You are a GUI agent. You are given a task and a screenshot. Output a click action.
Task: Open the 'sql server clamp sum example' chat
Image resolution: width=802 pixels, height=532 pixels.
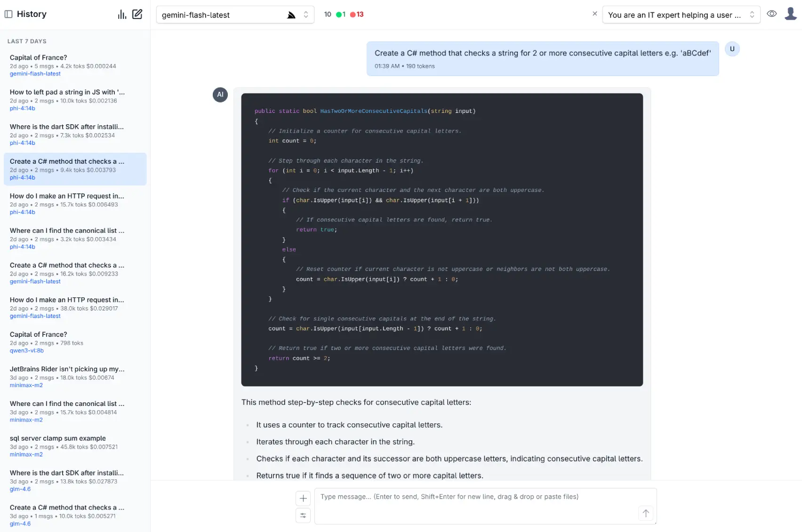58,438
